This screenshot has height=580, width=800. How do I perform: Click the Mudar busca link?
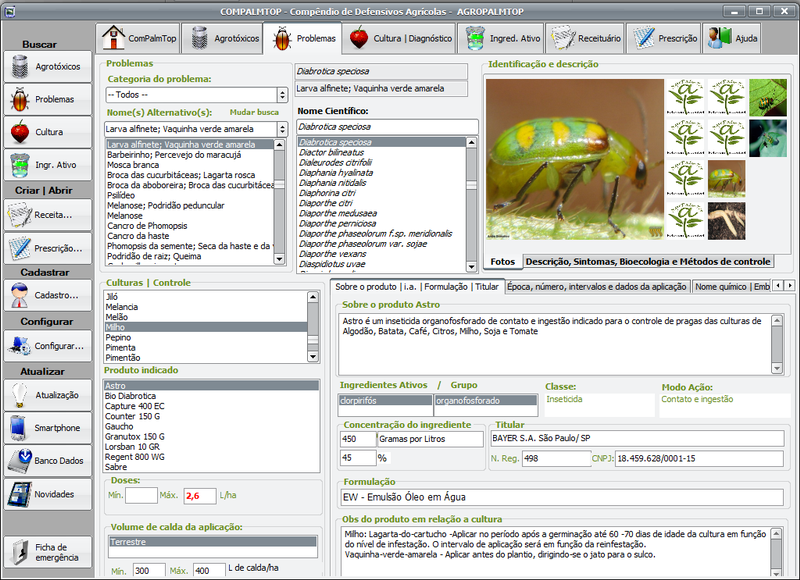[x=254, y=112]
